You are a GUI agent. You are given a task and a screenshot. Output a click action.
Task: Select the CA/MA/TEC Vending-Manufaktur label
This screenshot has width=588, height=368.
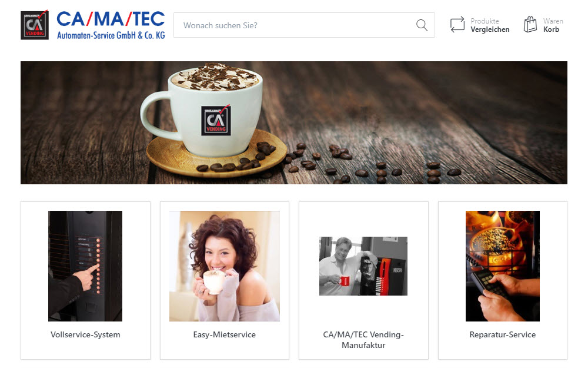(363, 340)
